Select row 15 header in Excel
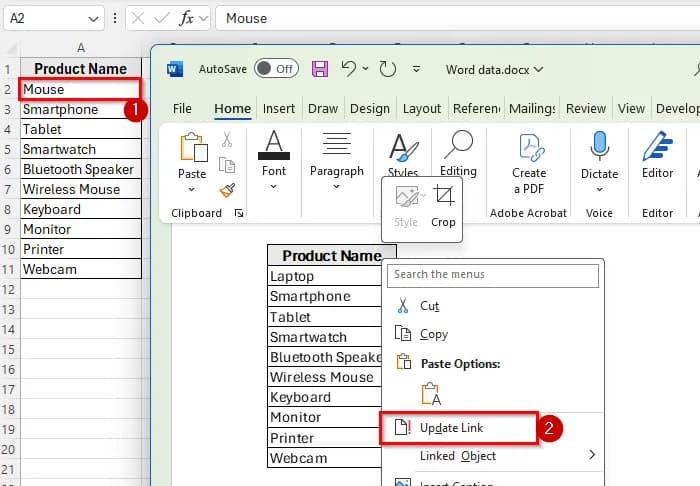700x486 pixels. click(x=9, y=349)
